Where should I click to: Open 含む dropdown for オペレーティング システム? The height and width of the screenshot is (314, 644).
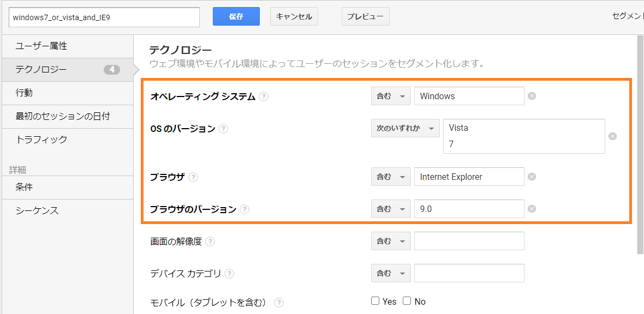390,96
